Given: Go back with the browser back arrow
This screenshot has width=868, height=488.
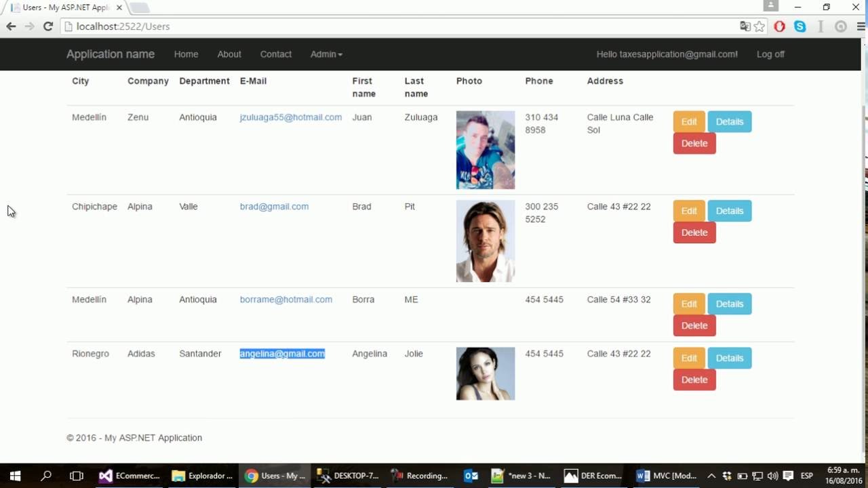Looking at the screenshot, I should click(11, 26).
